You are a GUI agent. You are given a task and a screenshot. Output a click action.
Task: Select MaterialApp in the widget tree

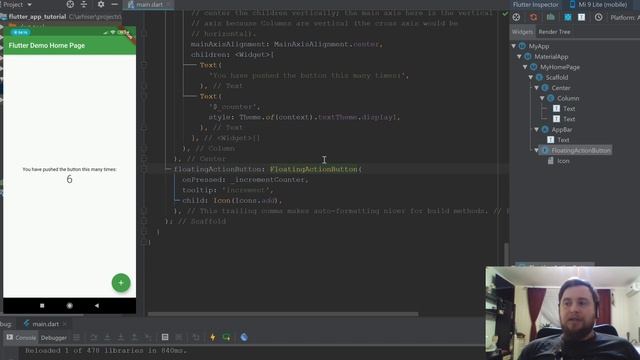click(551, 57)
